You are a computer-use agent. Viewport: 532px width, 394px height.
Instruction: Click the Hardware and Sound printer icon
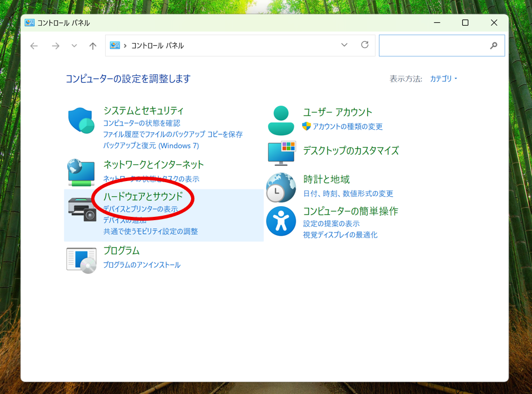82,209
